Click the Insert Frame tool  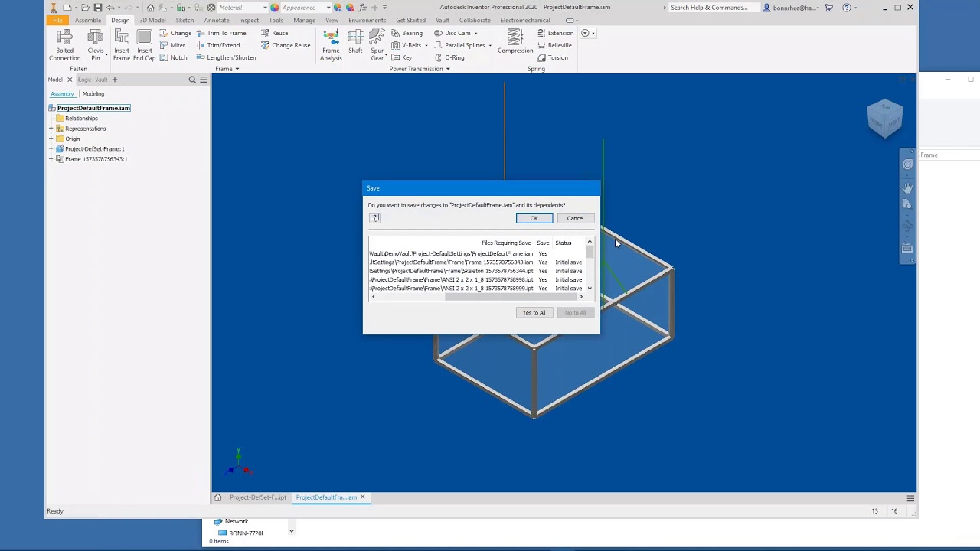(122, 45)
